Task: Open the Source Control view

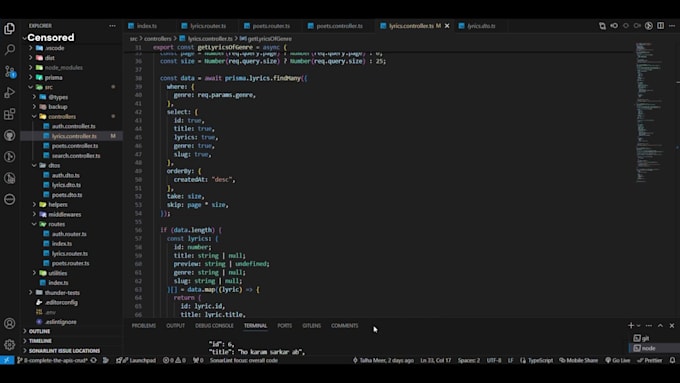Action: tap(10, 71)
